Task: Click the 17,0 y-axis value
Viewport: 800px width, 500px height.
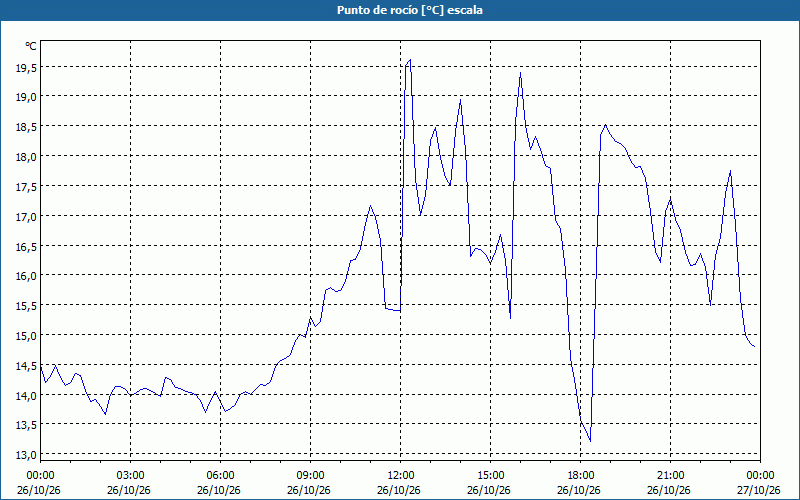Action: point(26,216)
